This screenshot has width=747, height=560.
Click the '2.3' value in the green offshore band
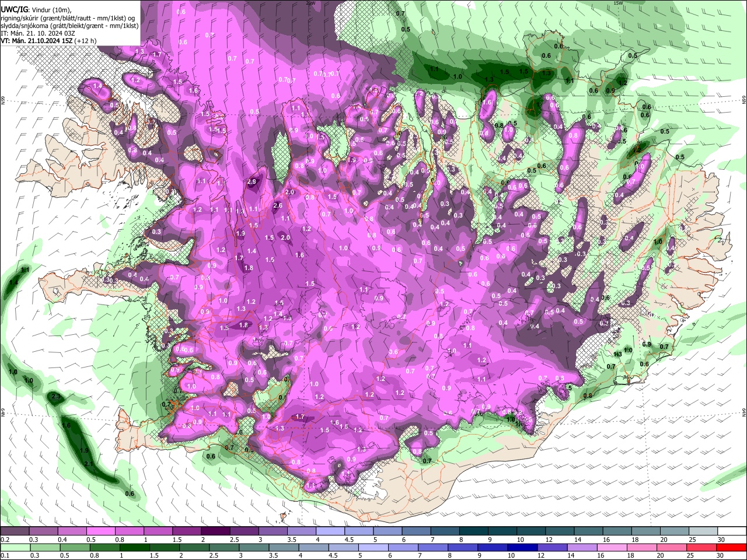[56, 397]
